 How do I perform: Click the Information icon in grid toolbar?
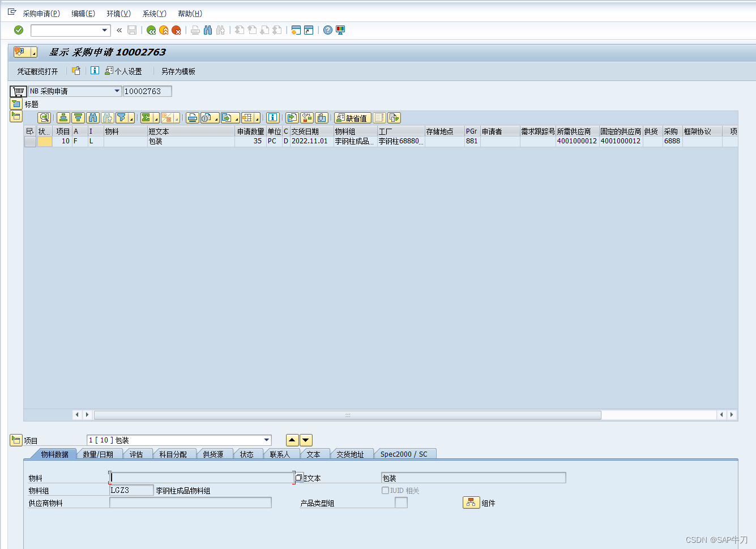(x=273, y=118)
